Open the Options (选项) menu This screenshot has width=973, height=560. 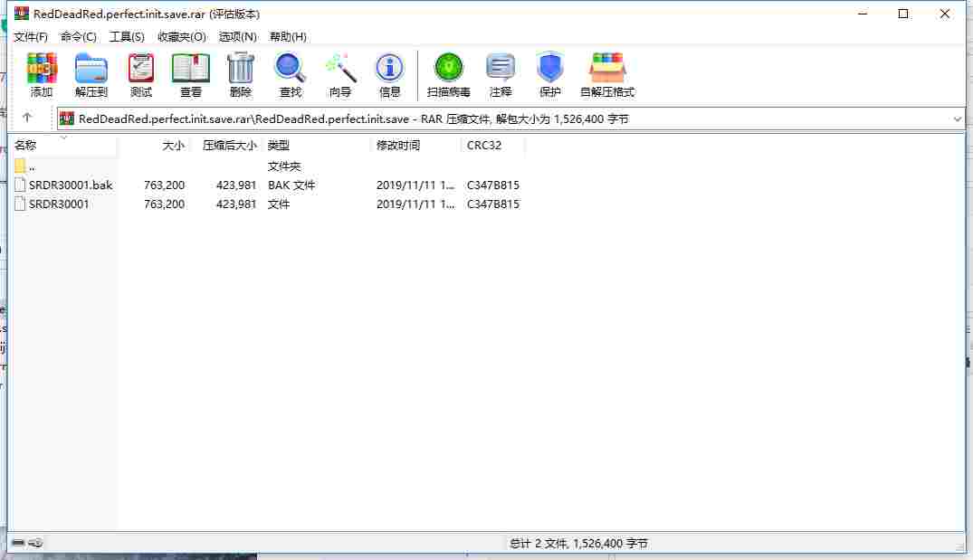click(237, 36)
